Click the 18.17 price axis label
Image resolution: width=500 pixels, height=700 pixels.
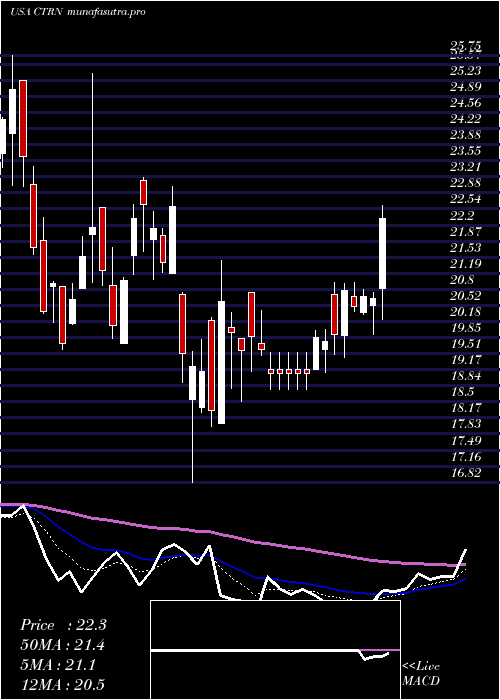(466, 408)
